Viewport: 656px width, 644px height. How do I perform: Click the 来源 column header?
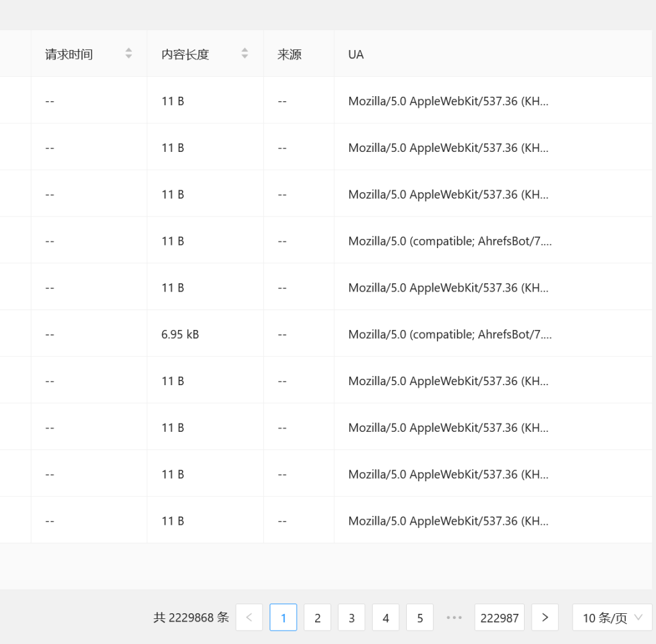pyautogui.click(x=299, y=54)
